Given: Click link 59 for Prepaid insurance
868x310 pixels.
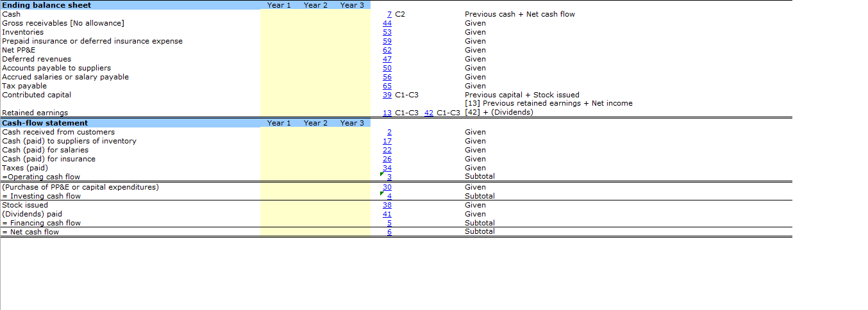Looking at the screenshot, I should [x=387, y=41].
